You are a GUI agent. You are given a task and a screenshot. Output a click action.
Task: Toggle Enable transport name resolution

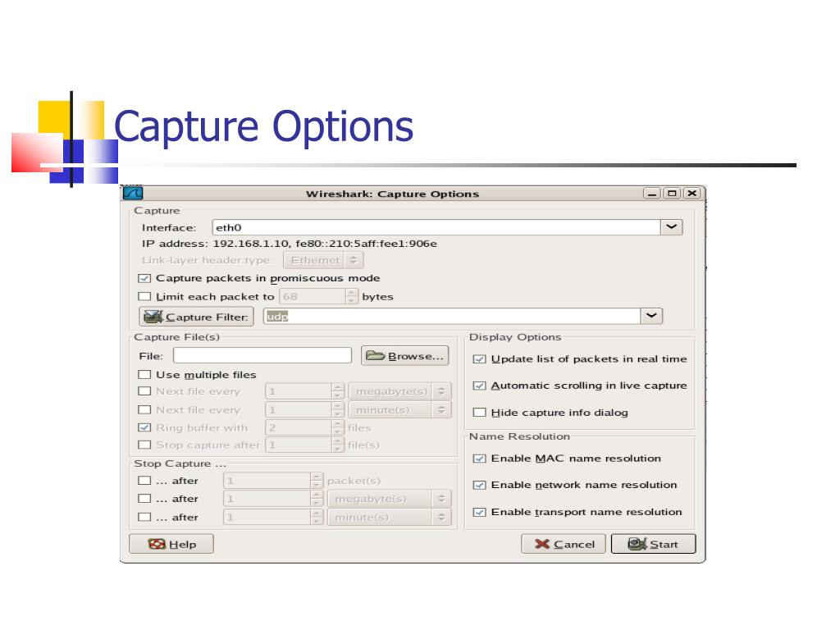(x=479, y=512)
